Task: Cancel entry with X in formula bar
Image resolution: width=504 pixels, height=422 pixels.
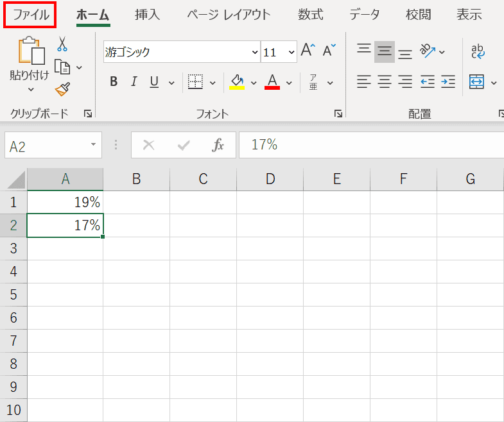Action: (148, 145)
